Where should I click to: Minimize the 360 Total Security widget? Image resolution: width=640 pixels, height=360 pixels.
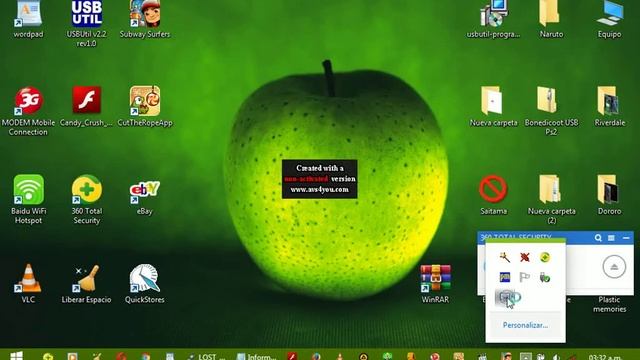click(x=626, y=238)
